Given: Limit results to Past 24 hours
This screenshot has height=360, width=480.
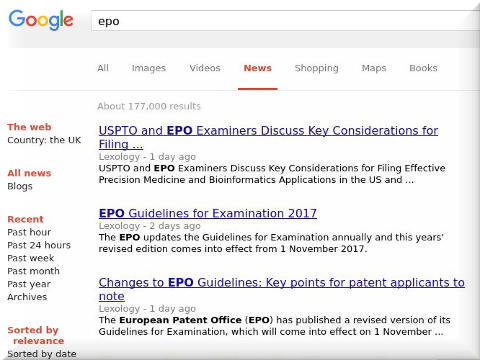Looking at the screenshot, I should pos(39,245).
